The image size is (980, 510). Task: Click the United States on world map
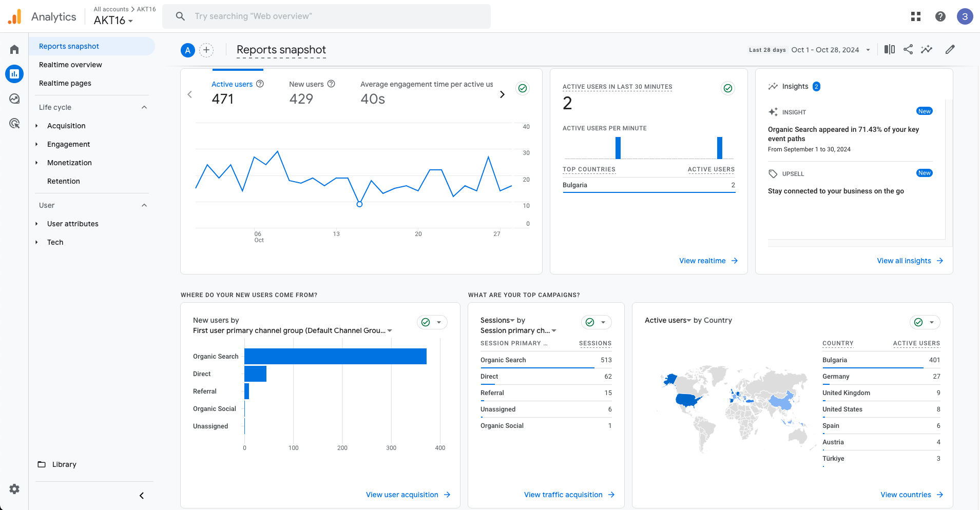[x=688, y=400]
